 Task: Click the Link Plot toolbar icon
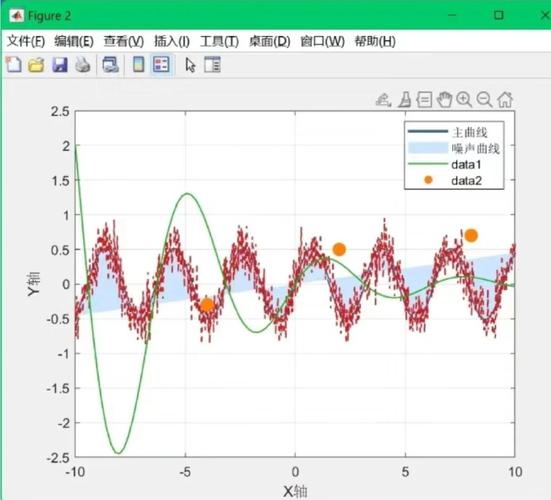click(110, 65)
